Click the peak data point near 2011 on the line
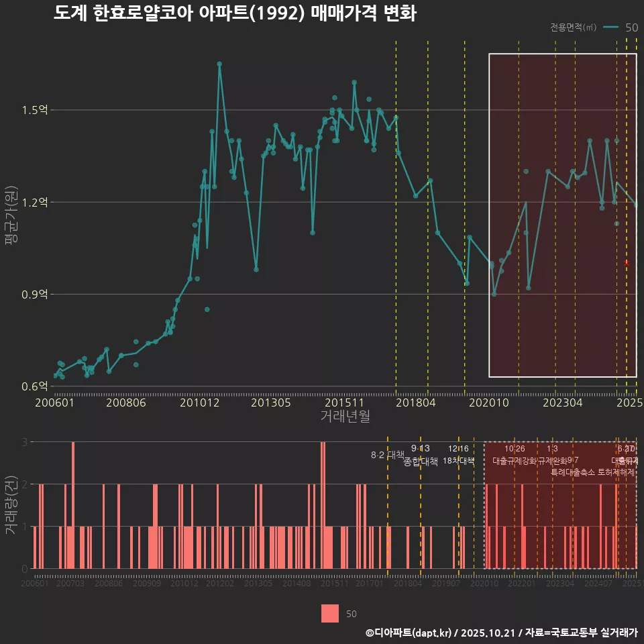Viewport: 644px width, 644px height. (x=219, y=62)
